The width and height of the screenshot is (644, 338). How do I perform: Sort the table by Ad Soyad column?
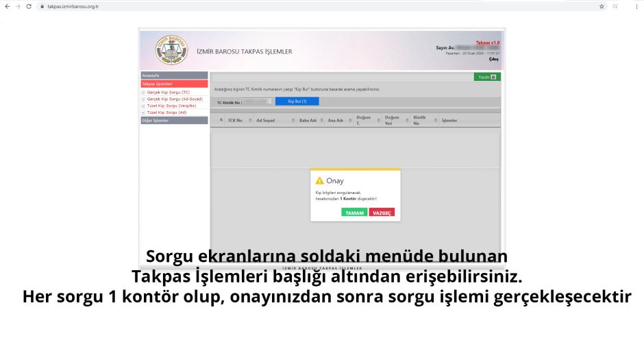275,121
